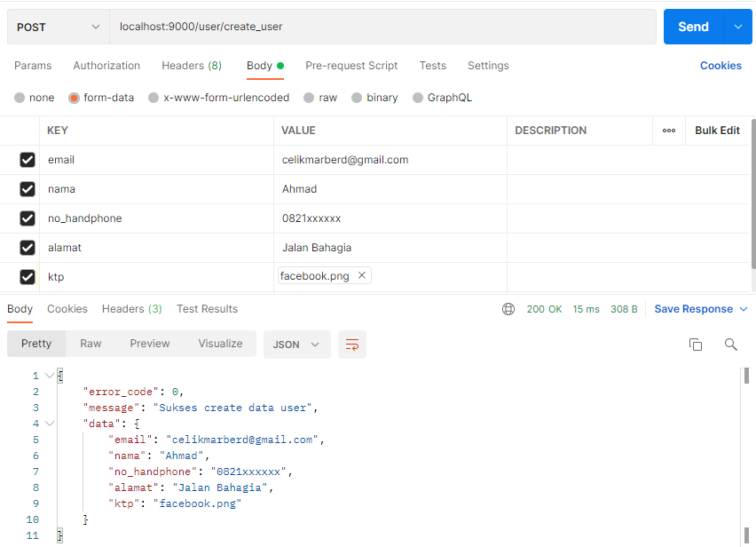Click the Send button
Viewport: 756px width, 547px height.
point(693,27)
